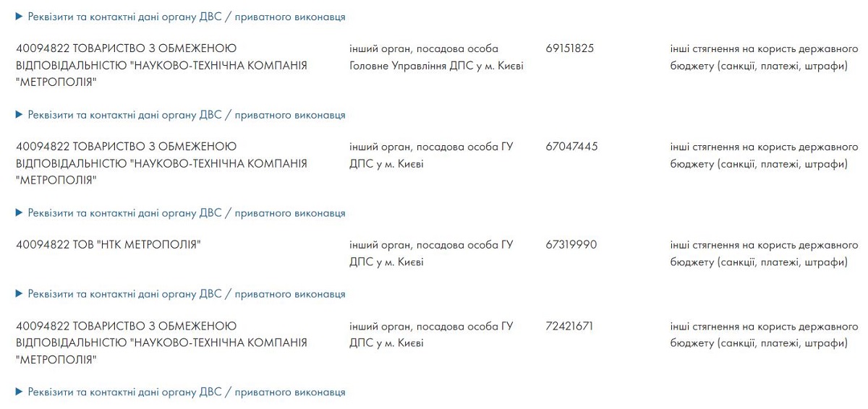Click debtor name 40094822 ТОВ "НТК МЕТРОПОЛІЯ"
868x409 pixels.
pyautogui.click(x=108, y=245)
